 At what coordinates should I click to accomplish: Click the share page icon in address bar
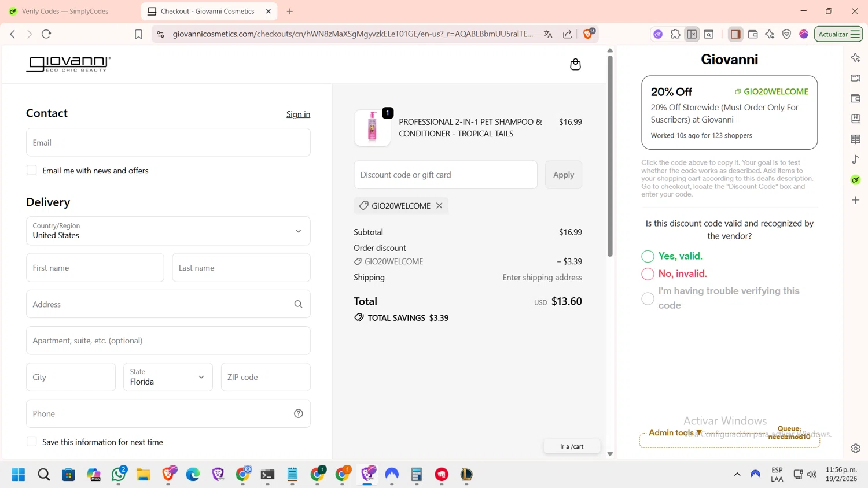[x=567, y=34]
